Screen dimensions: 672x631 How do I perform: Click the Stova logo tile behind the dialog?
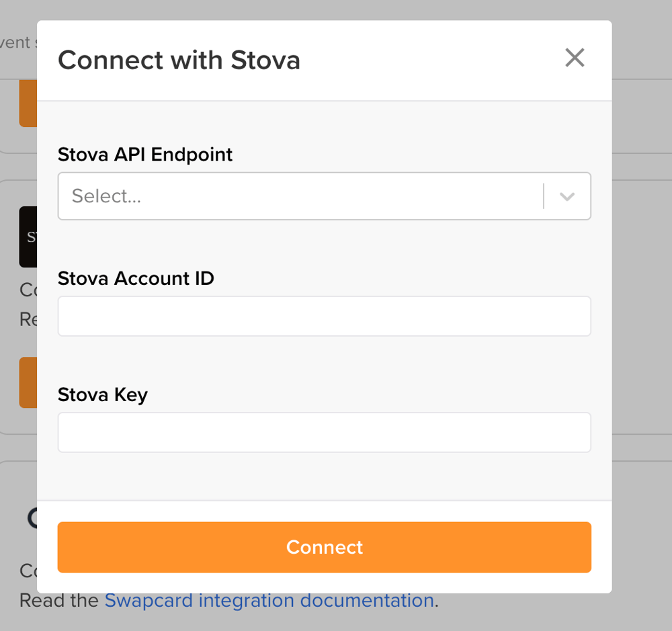[27, 237]
